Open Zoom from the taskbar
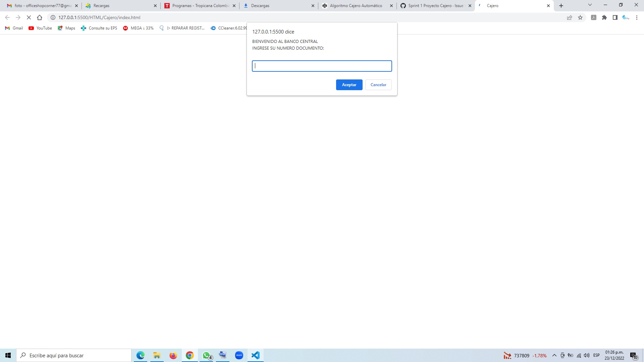This screenshot has height=362, width=644. click(x=239, y=355)
